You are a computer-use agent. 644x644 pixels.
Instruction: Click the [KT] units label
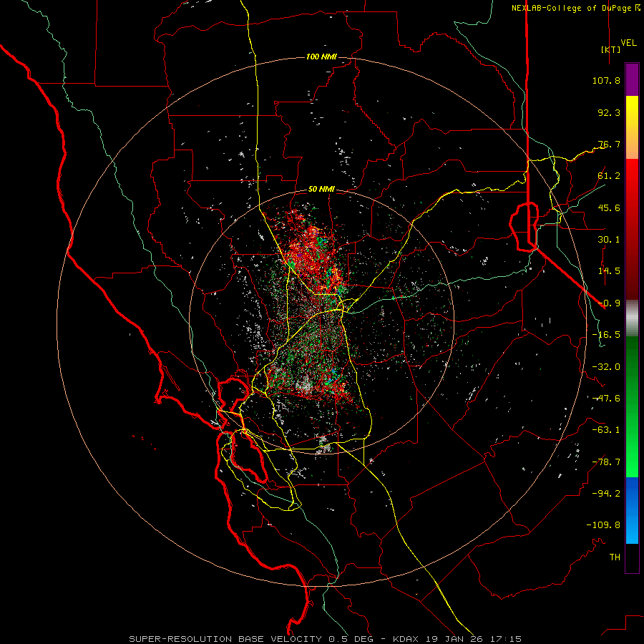point(610,49)
